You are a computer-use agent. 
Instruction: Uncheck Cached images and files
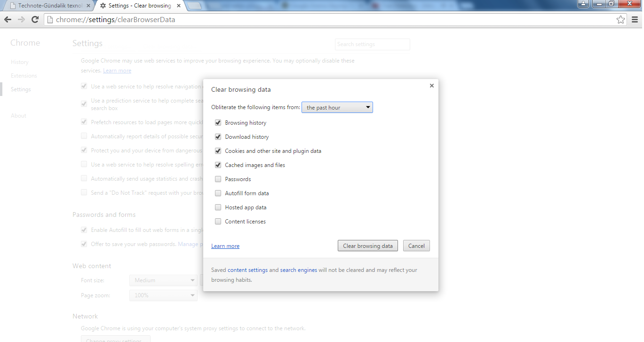[x=218, y=165]
